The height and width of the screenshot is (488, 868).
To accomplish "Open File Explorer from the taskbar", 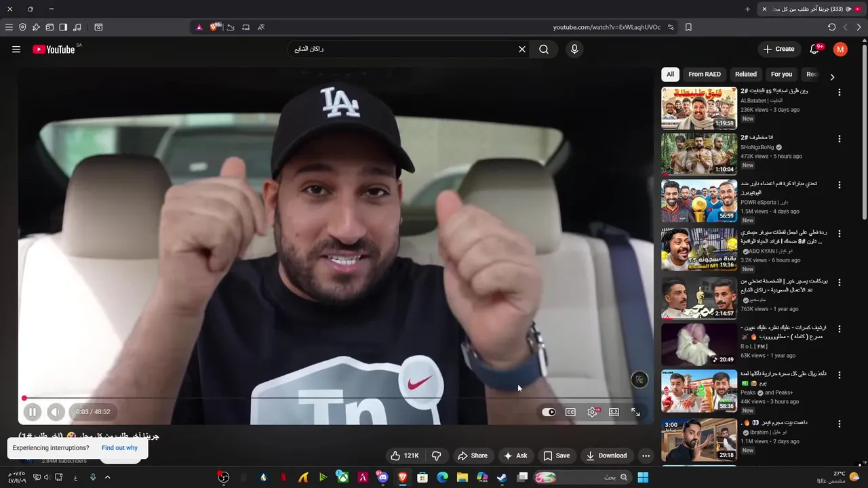I will tap(462, 477).
